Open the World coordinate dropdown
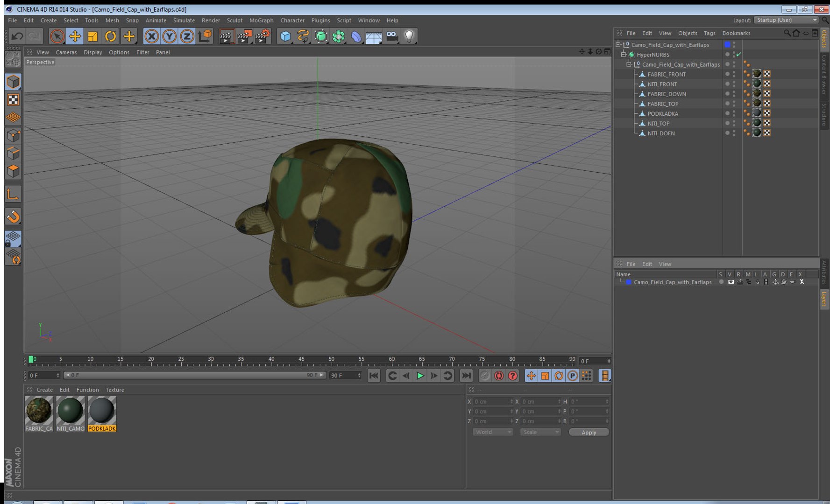 click(x=493, y=432)
